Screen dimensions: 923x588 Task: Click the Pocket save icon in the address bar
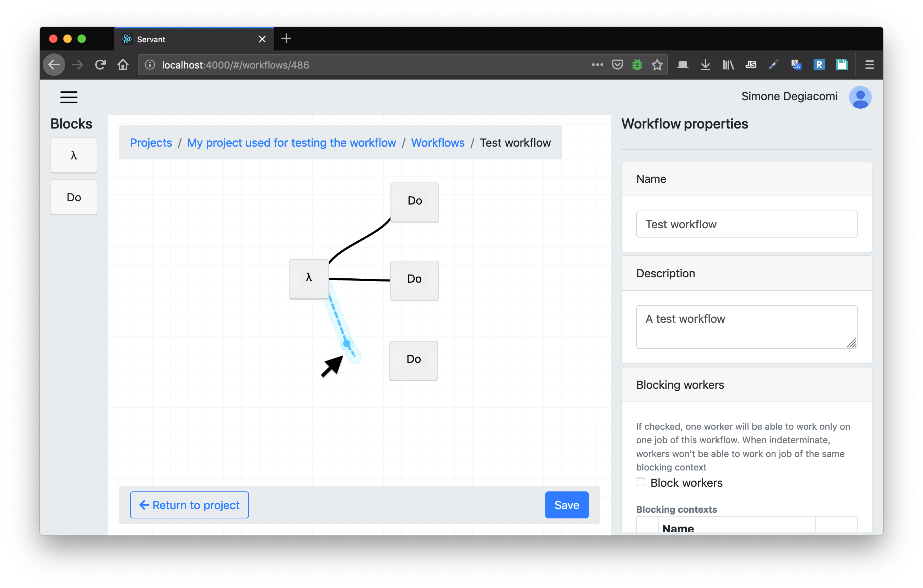tap(617, 65)
